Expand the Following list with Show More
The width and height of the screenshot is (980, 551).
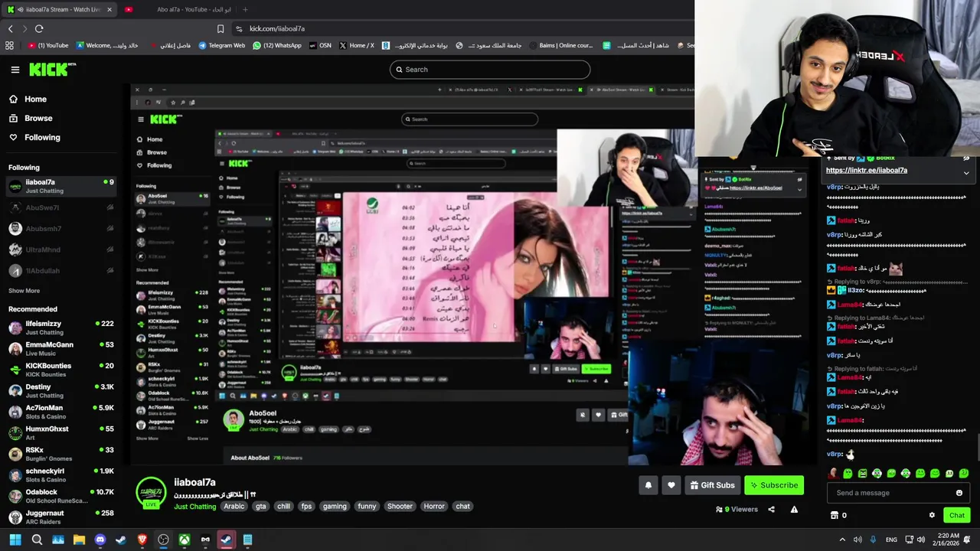(x=24, y=291)
